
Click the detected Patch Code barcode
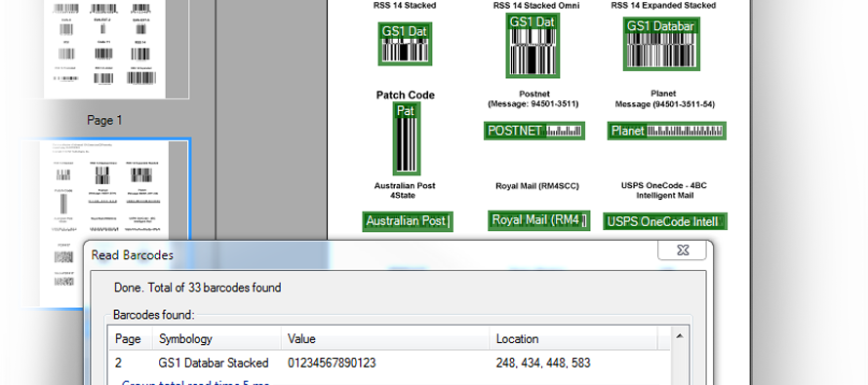coord(406,138)
